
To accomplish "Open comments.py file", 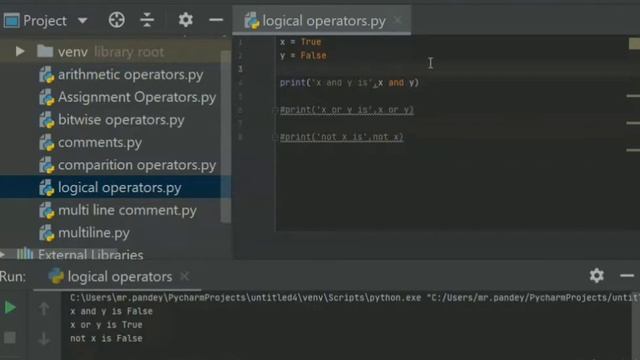I will [100, 142].
